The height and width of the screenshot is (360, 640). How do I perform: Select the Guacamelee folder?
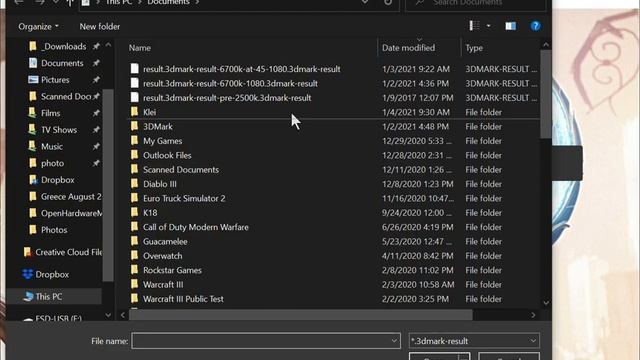(x=165, y=242)
